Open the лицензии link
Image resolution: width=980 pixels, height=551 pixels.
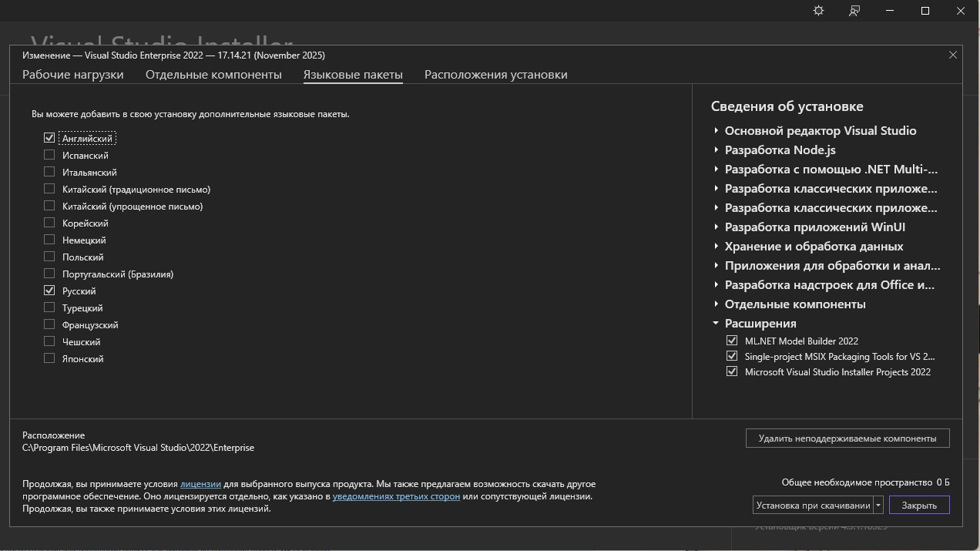[200, 484]
